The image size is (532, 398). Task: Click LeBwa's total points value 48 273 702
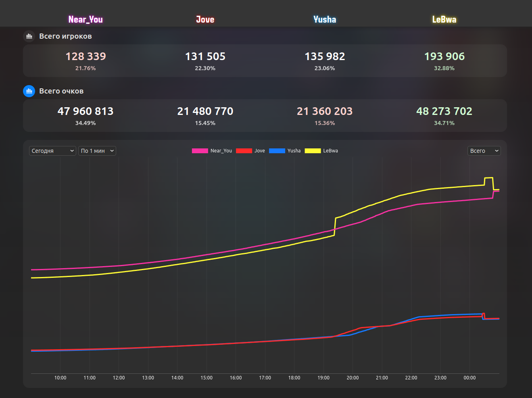(444, 111)
